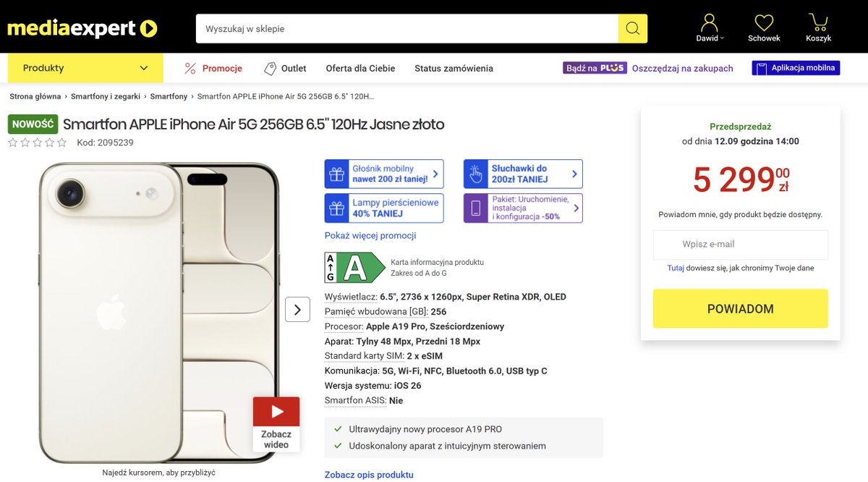
Task: Click the Outlet tag icon
Action: tap(270, 68)
